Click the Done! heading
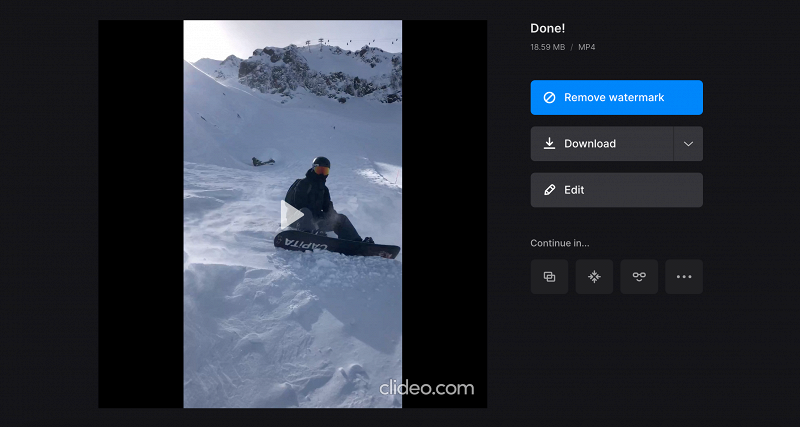The width and height of the screenshot is (800, 427). coord(547,29)
